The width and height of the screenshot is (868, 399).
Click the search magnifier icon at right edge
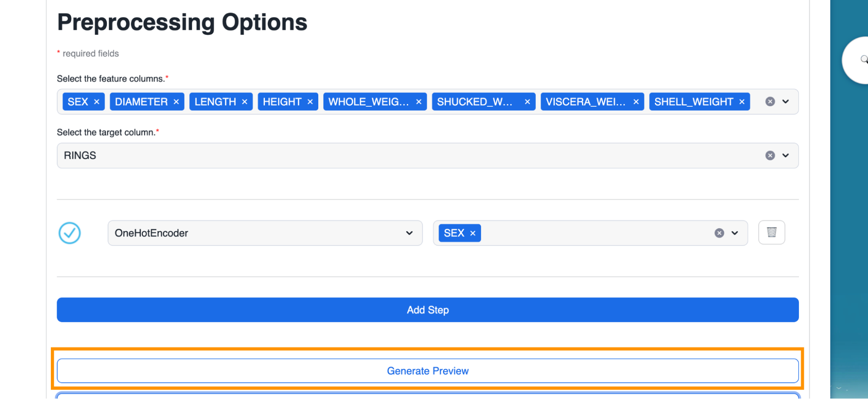pos(864,59)
